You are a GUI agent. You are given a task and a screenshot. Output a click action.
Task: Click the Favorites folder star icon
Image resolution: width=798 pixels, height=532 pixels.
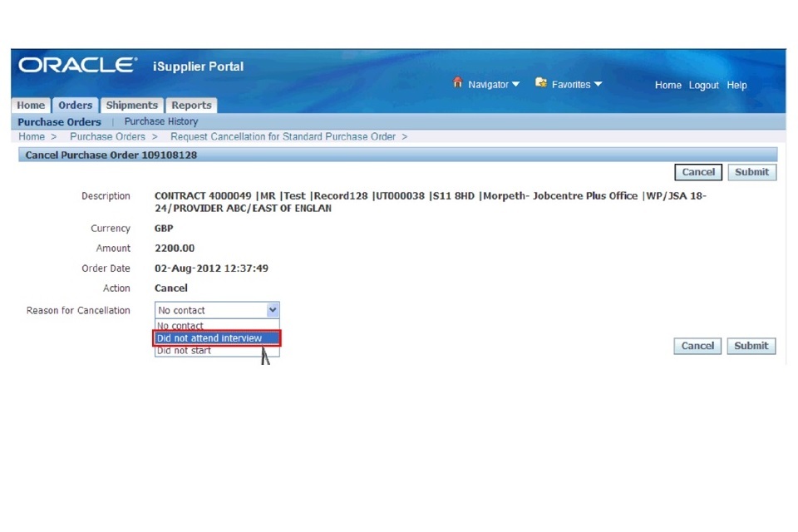coord(541,83)
